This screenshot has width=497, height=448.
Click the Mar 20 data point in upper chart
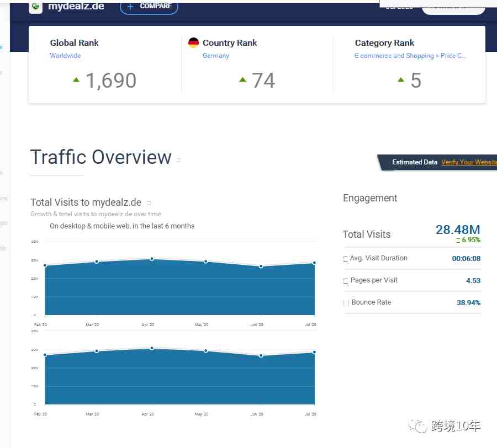pos(97,262)
